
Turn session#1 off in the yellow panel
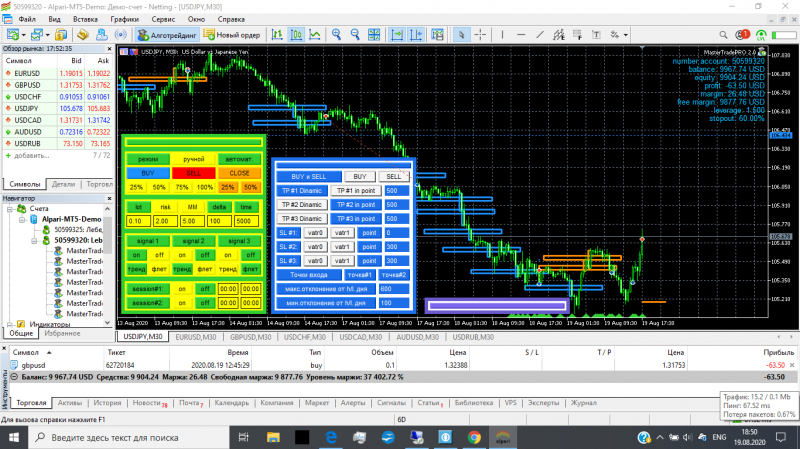pos(205,287)
